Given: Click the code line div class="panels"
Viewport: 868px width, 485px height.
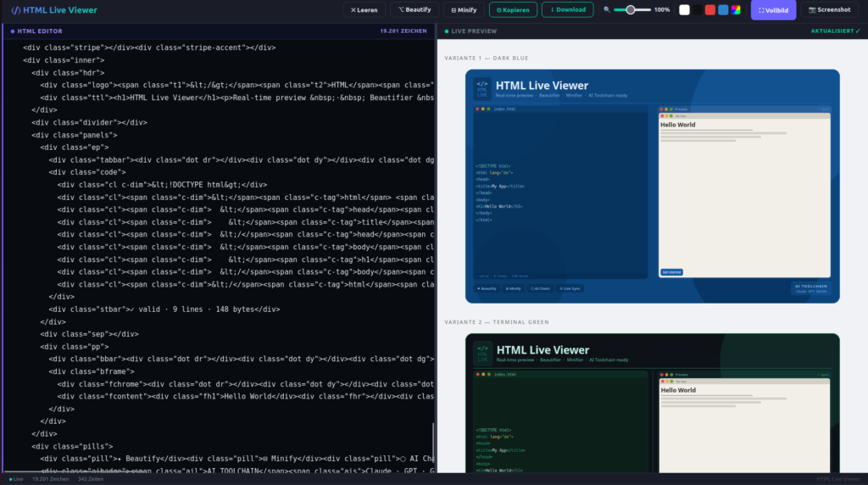Looking at the screenshot, I should [75, 135].
